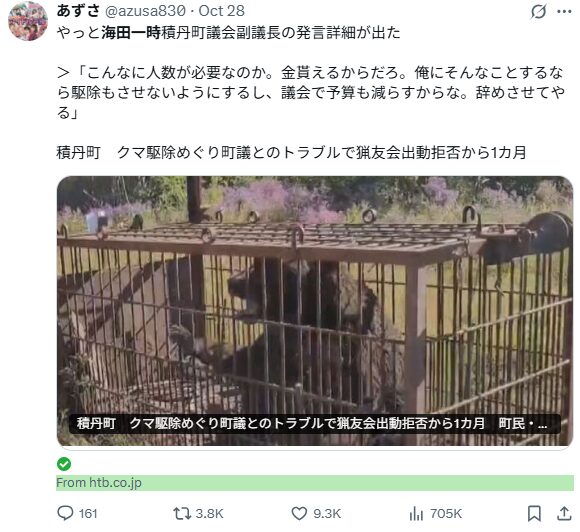Open the Oct 28 timestamp link
This screenshot has height=532, width=580.
coord(222,11)
